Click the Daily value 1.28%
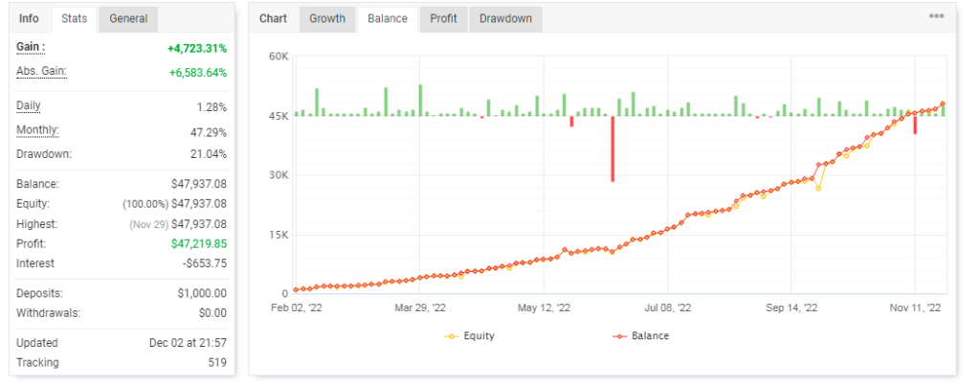Screen dimensions: 980x387 (x=212, y=107)
